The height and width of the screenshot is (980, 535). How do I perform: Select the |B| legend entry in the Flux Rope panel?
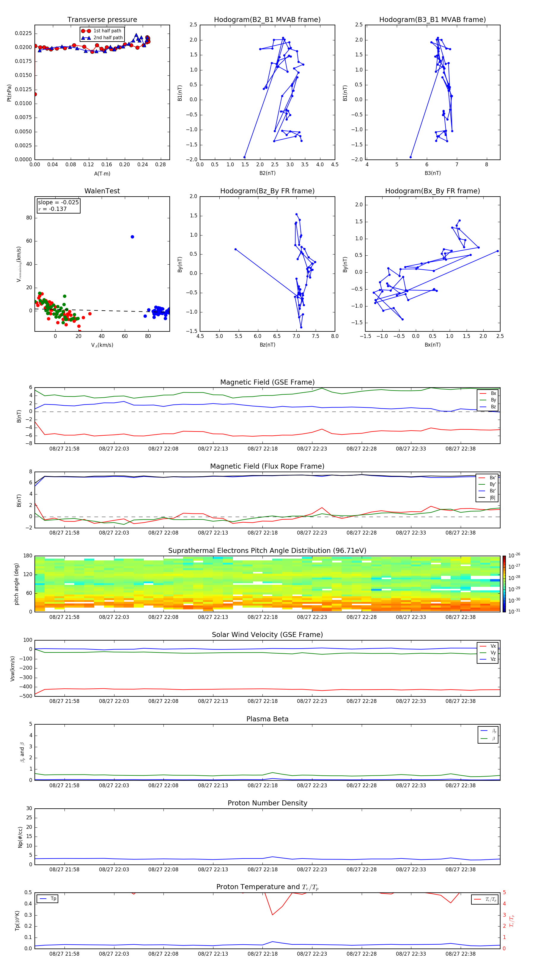point(487,498)
